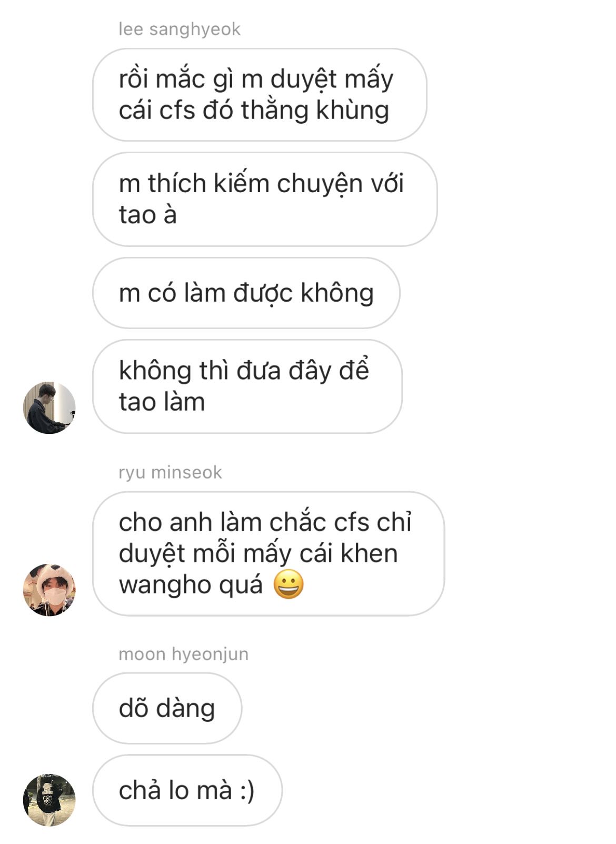Viewport: 616px width, 844px height.
Task: Click 'thằng khùng' in the first message
Action: [315, 111]
